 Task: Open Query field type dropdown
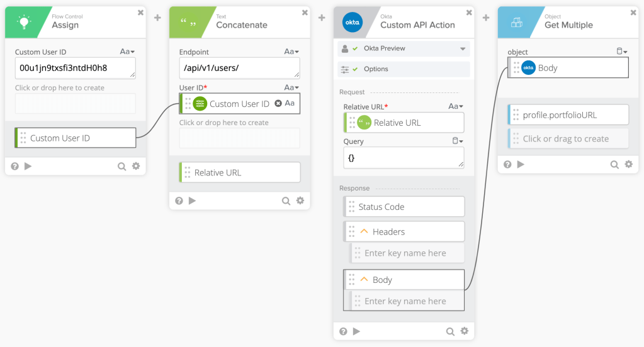coord(457,141)
